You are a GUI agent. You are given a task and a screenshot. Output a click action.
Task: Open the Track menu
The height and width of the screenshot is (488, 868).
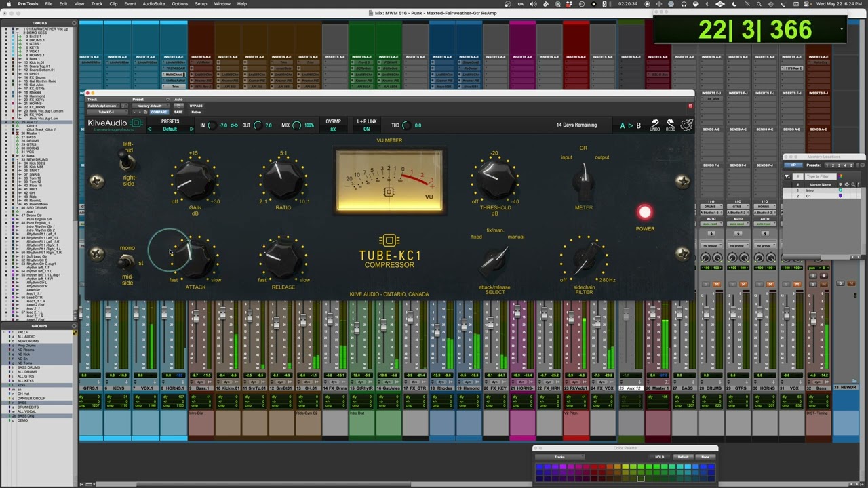coord(97,4)
